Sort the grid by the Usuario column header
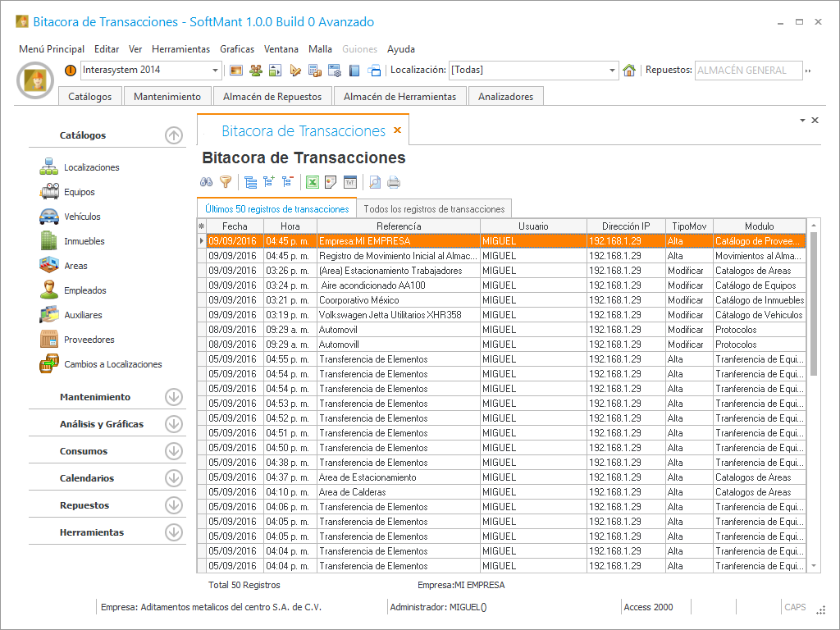840x630 pixels. click(x=533, y=226)
